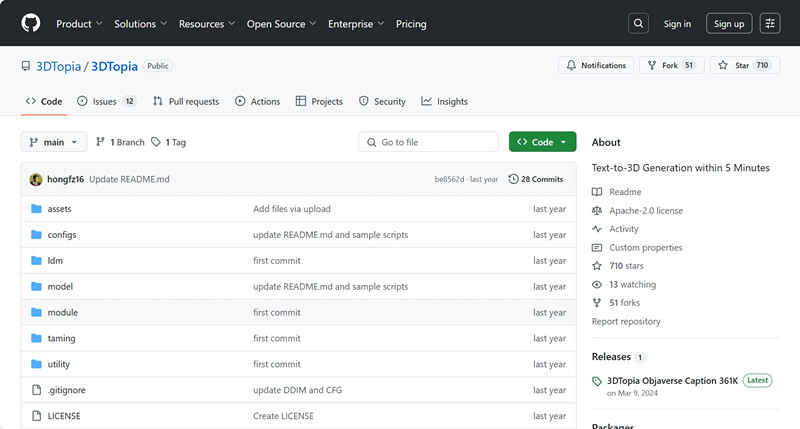Click Report repository link

tap(626, 321)
